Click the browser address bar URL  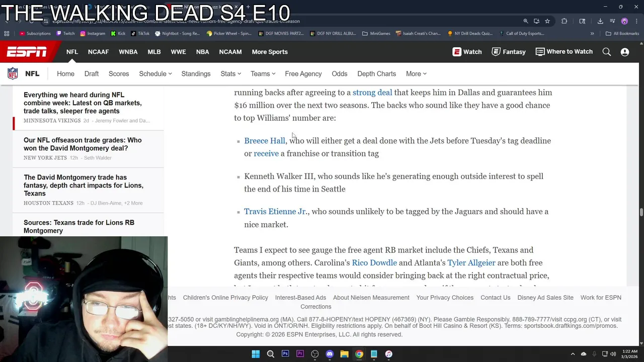176,21
